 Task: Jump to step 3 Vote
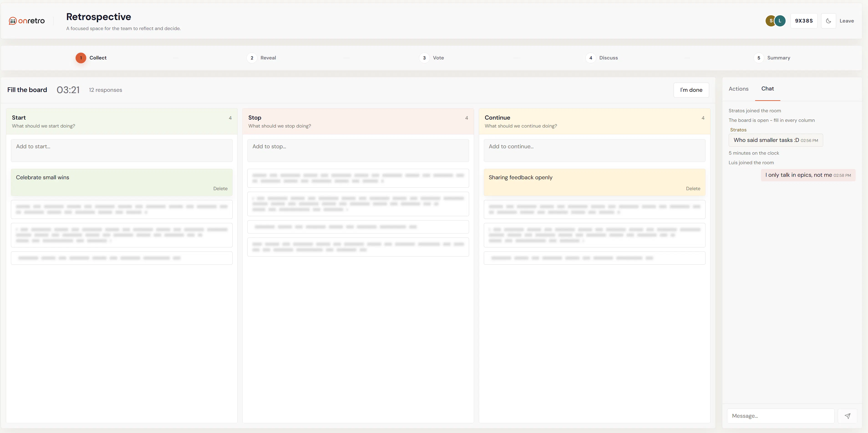(432, 58)
